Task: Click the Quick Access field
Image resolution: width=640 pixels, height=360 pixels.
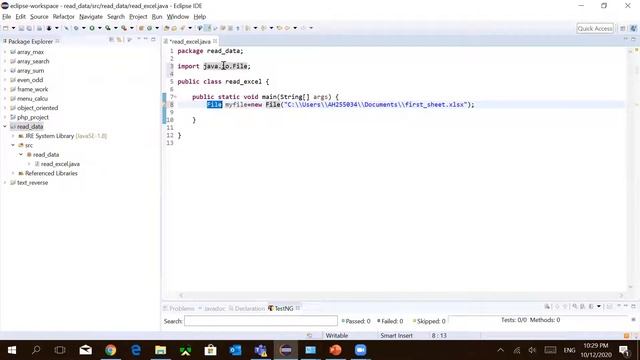Action: tap(595, 28)
